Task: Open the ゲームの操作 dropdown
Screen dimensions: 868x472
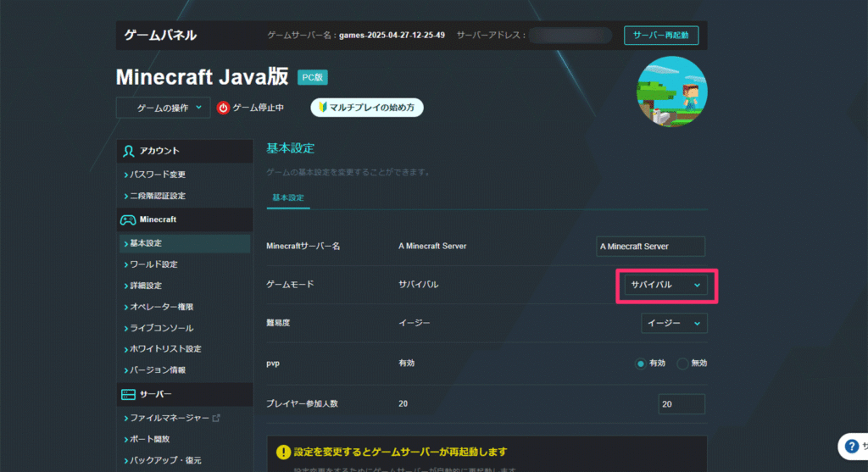Action: click(x=164, y=108)
